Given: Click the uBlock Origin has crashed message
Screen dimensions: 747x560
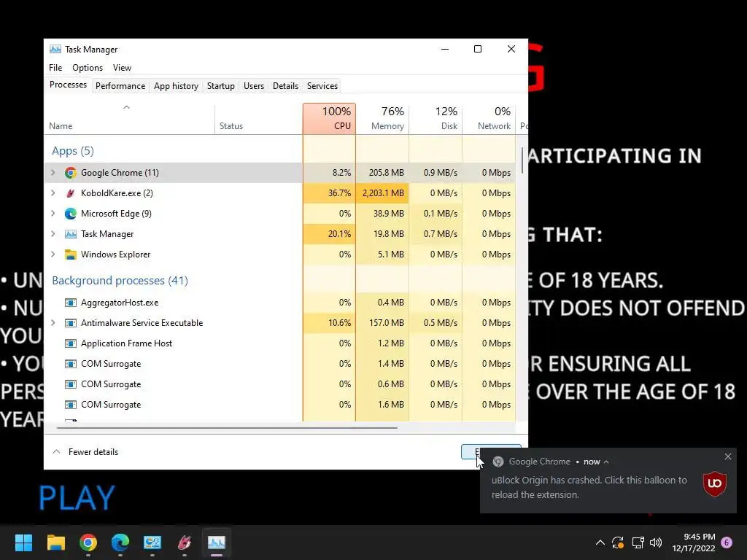Looking at the screenshot, I should (x=589, y=487).
